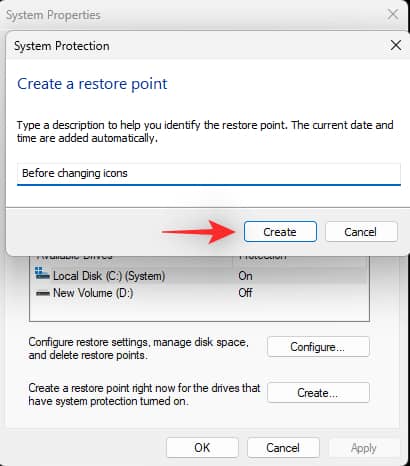Click Cancel at the bottom of System Properties

(283, 448)
